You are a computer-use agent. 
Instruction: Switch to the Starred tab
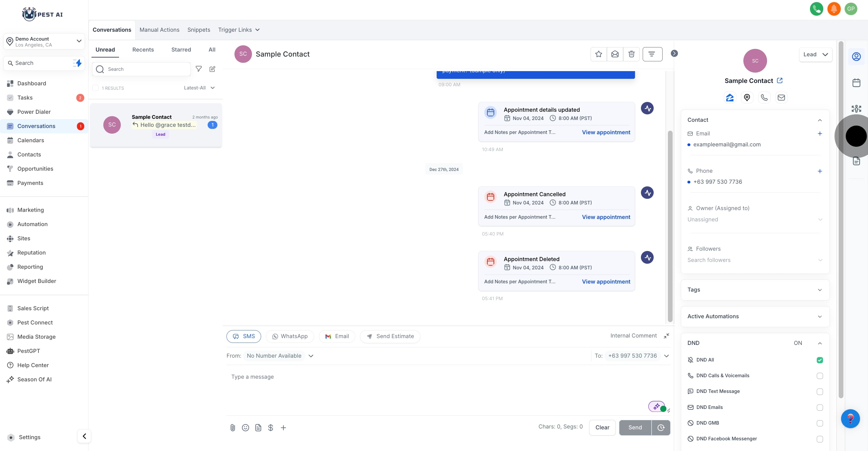tap(181, 49)
